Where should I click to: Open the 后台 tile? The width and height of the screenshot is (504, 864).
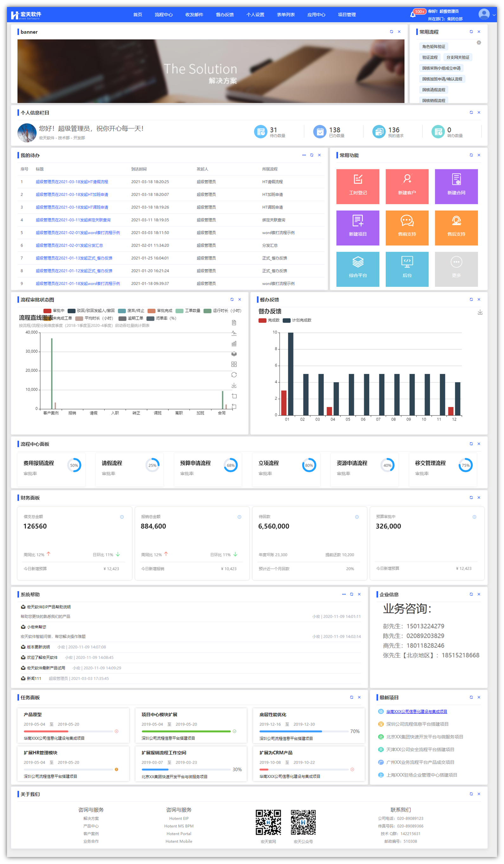[x=407, y=269]
